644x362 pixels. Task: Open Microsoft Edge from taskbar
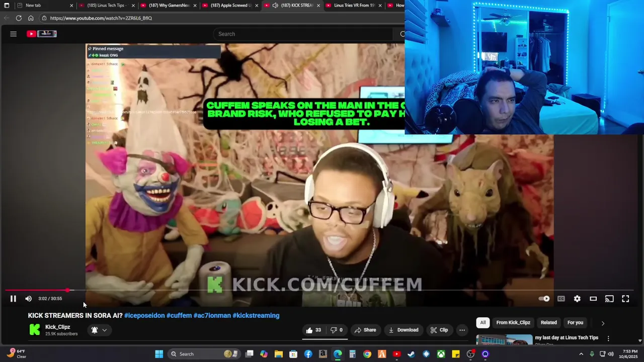tap(338, 354)
